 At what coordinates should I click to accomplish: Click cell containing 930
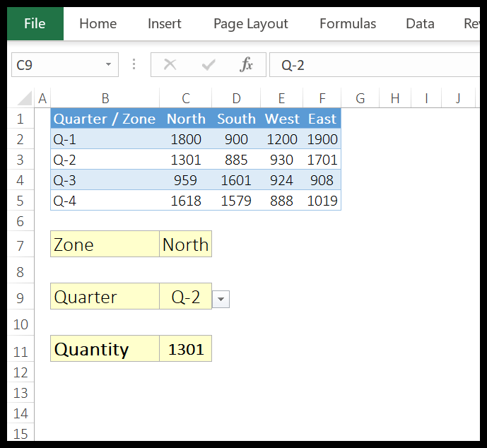[x=281, y=160]
